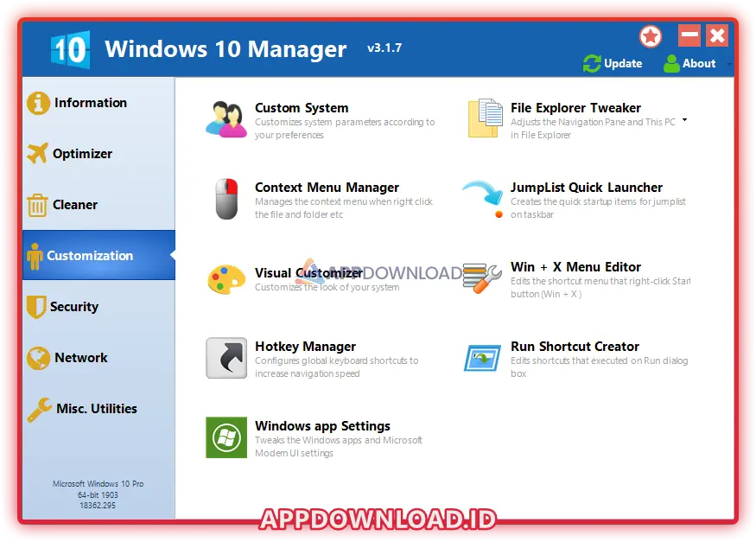Open the Windows app Settings green icon
The image size is (756, 542).
point(226,437)
